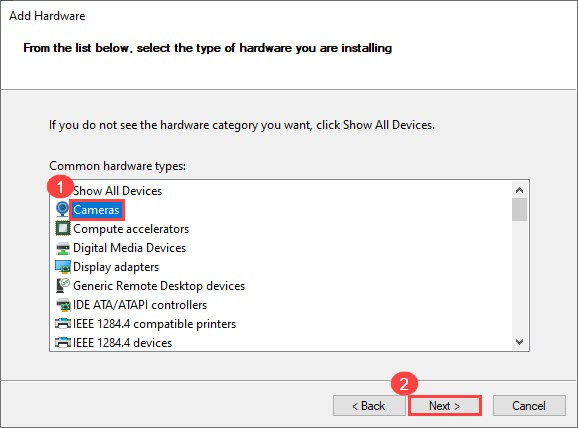Click the hardware list scrollbar thumb

pyautogui.click(x=519, y=209)
